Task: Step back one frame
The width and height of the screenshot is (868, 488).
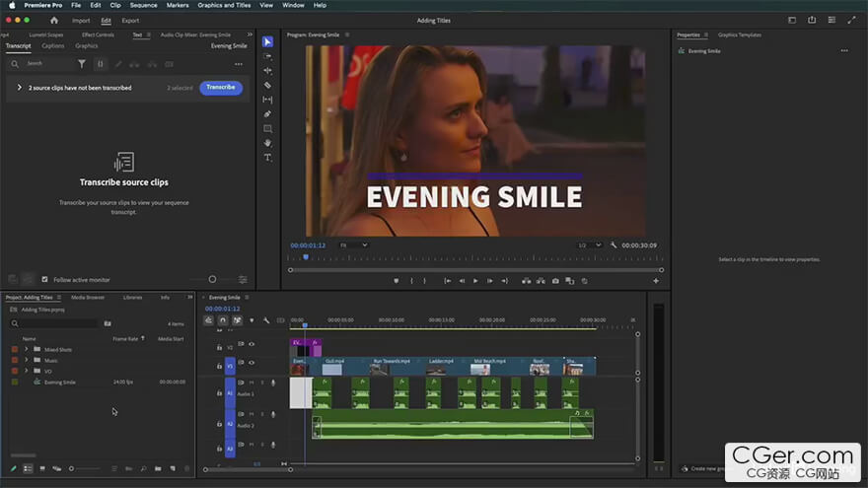Action: point(462,281)
